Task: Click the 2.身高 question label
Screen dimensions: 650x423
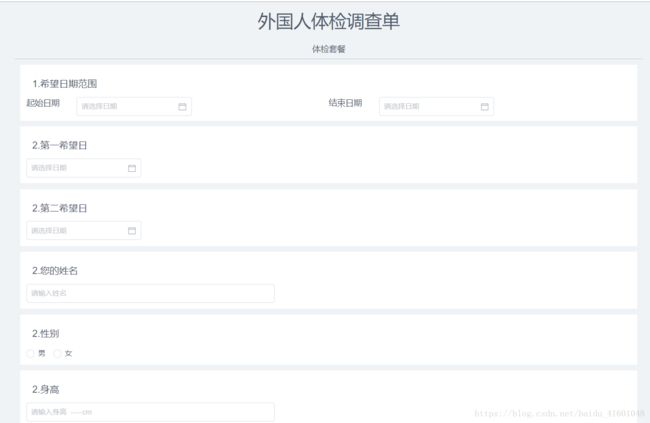Action: [46, 389]
